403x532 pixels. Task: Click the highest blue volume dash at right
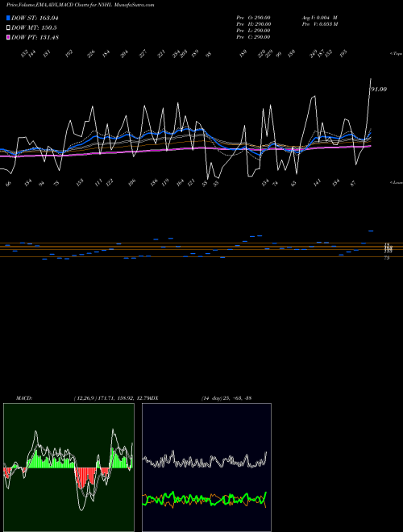coord(371,231)
